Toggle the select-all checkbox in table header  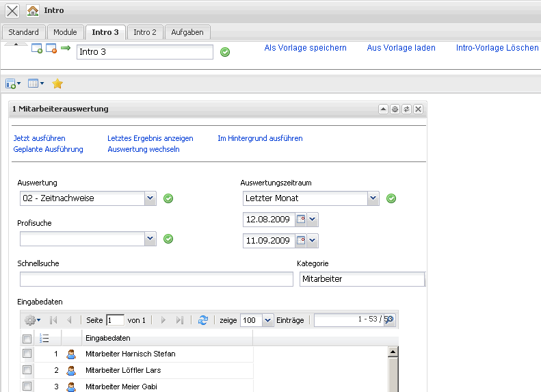[x=27, y=339]
